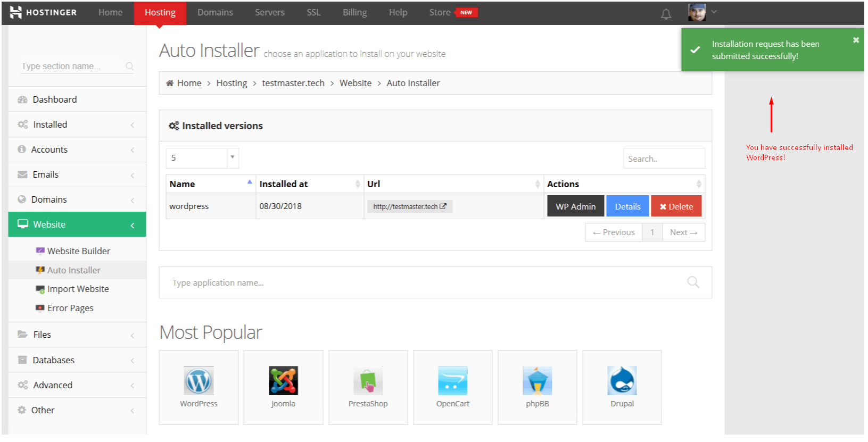Image resolution: width=868 pixels, height=442 pixels.
Task: Collapse the Website sidebar section chevron
Action: [133, 226]
